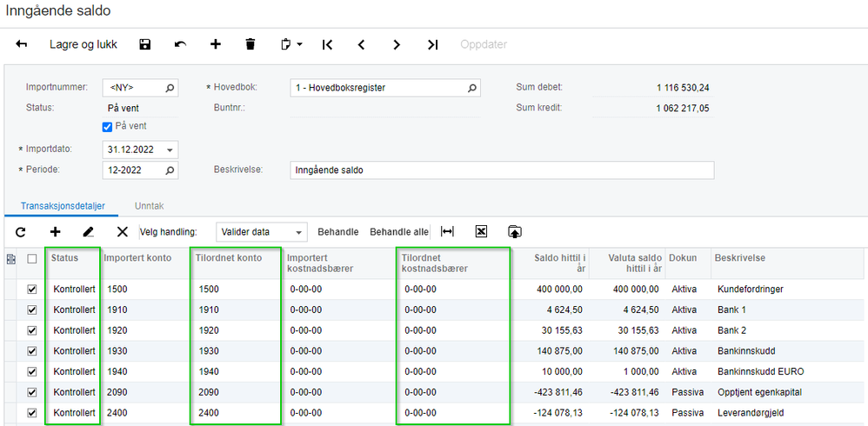This screenshot has height=426, width=868.
Task: Click the Oppdater button
Action: [484, 45]
